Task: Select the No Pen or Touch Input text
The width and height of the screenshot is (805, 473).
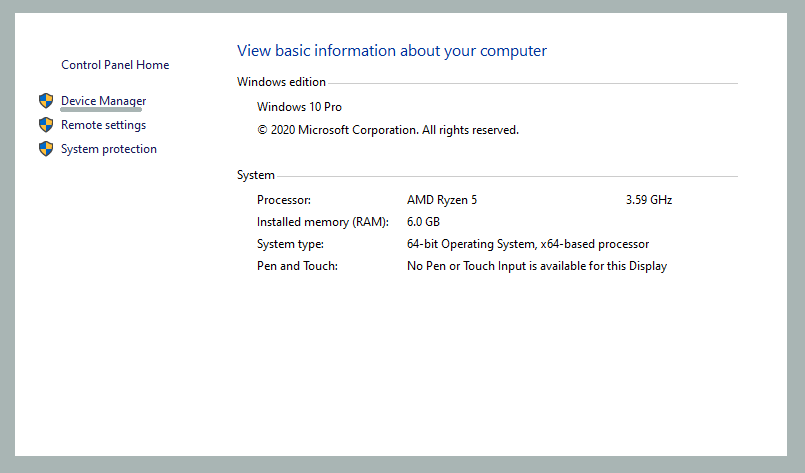Action: (537, 266)
